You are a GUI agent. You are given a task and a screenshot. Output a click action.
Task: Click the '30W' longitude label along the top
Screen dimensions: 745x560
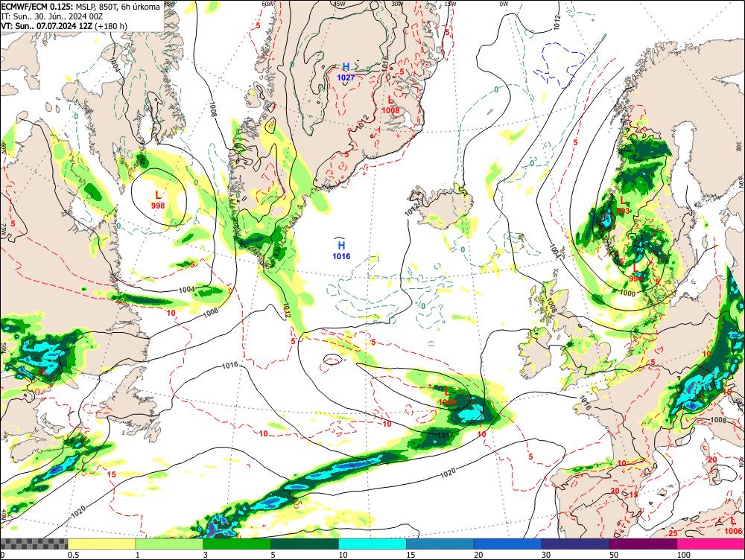(x=397, y=4)
